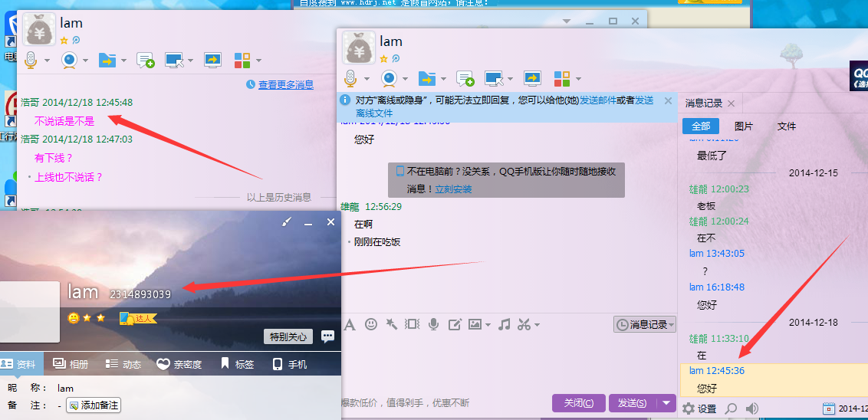Click 发送邮件 link in offline notice
Screen dimensions: 868x420
click(598, 100)
